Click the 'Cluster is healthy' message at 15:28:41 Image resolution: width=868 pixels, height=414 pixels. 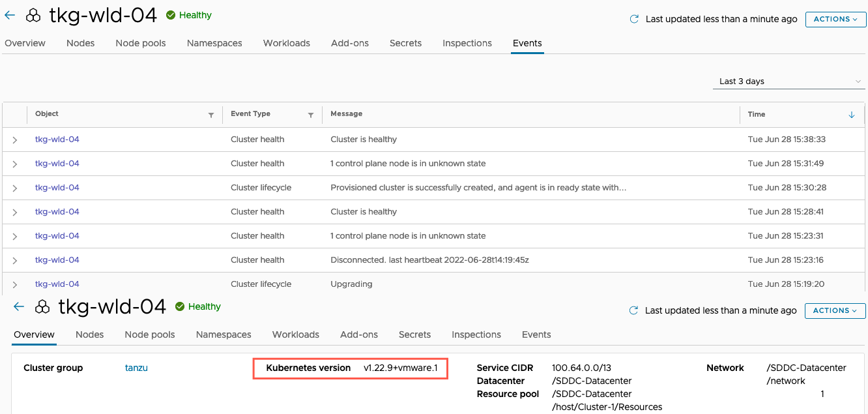pos(364,212)
